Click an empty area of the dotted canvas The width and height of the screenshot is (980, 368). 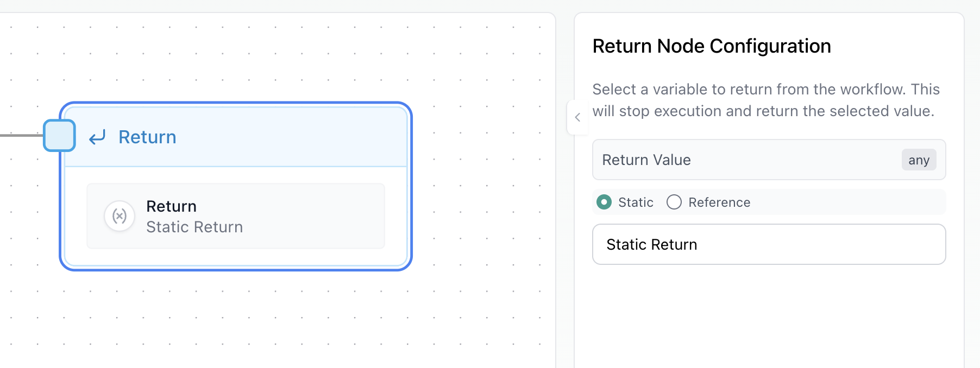point(272,326)
